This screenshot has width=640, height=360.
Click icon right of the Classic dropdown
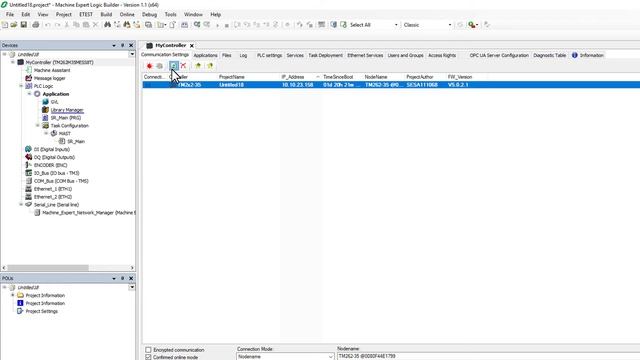[x=460, y=25]
